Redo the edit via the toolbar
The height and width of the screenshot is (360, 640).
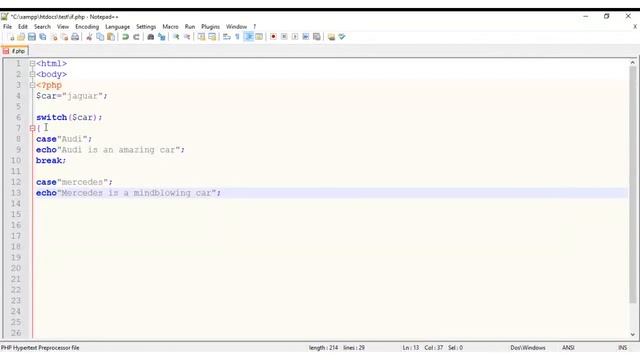136,37
